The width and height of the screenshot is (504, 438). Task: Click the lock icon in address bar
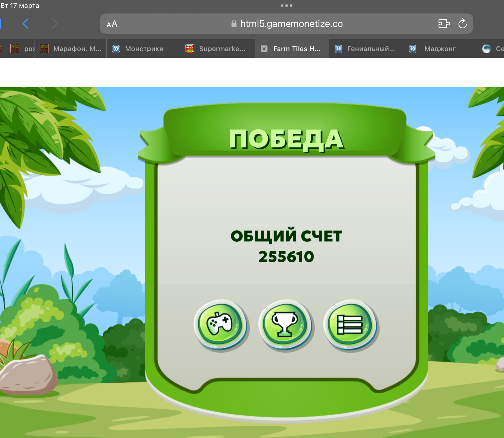pos(234,24)
